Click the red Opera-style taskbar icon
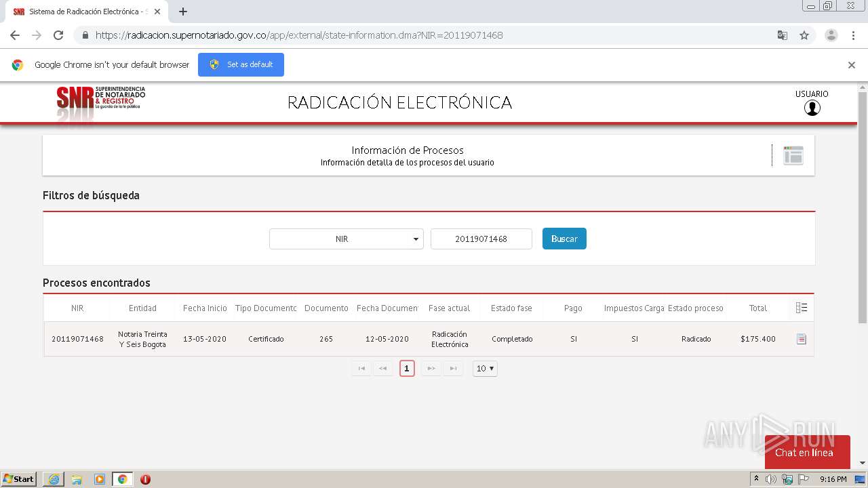Screen dimensions: 868x488 coord(145,479)
